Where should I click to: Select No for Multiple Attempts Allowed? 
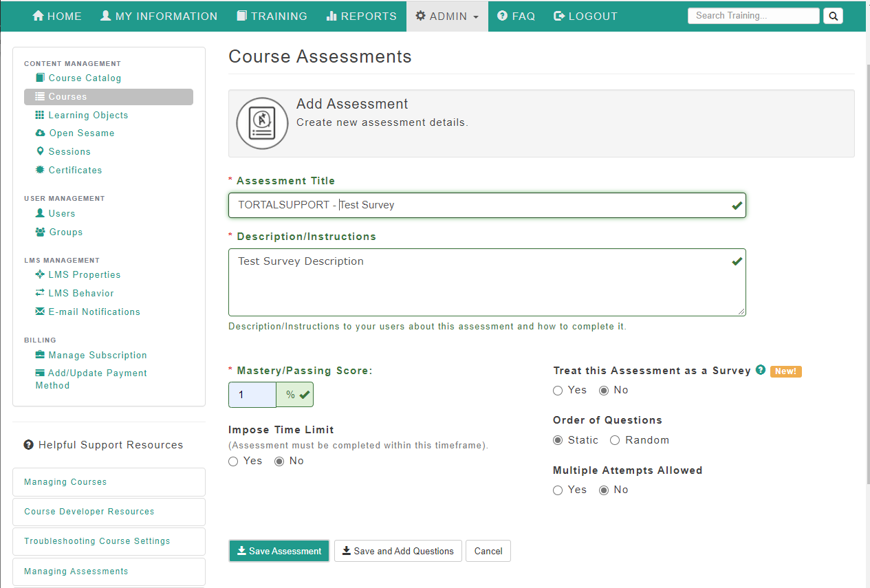(604, 490)
